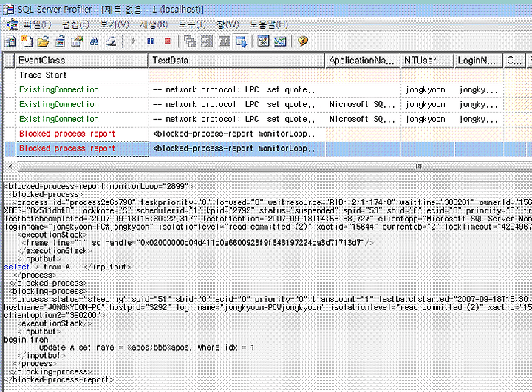The image size is (532, 392).
Task: Click jongkyoon NTUser in first ExistingConnection row
Action: 426,89
